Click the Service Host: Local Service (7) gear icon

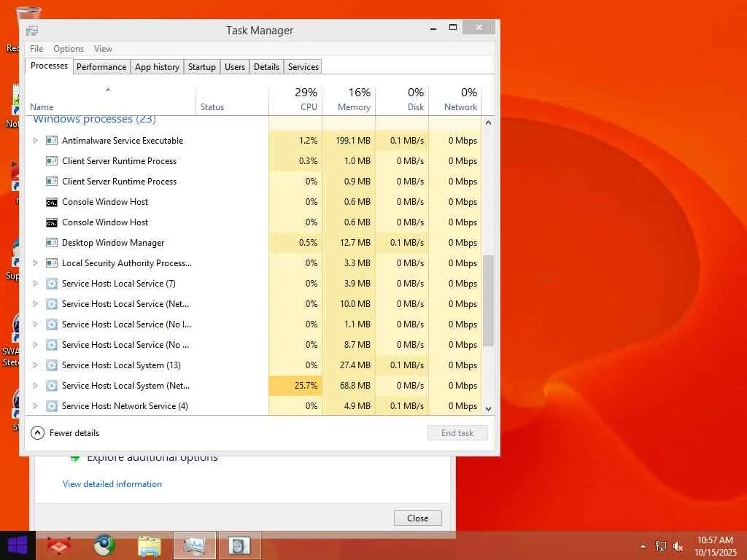click(52, 284)
